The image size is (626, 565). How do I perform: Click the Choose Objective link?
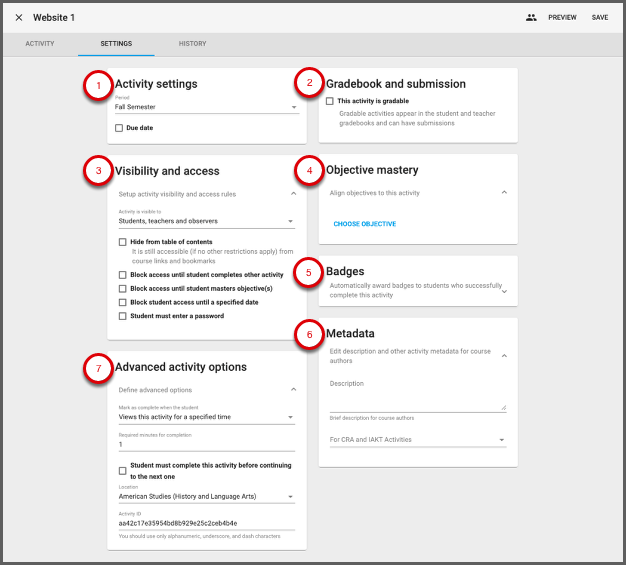(364, 224)
